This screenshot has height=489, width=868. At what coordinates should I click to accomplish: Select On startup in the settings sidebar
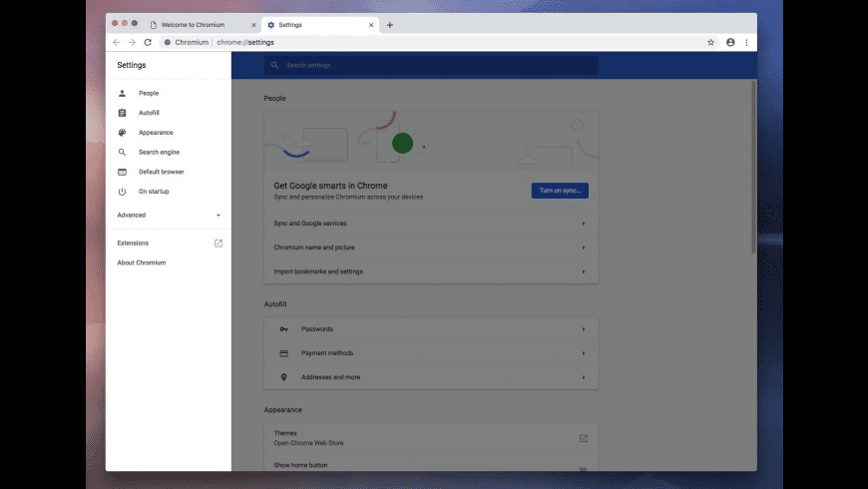coord(154,191)
